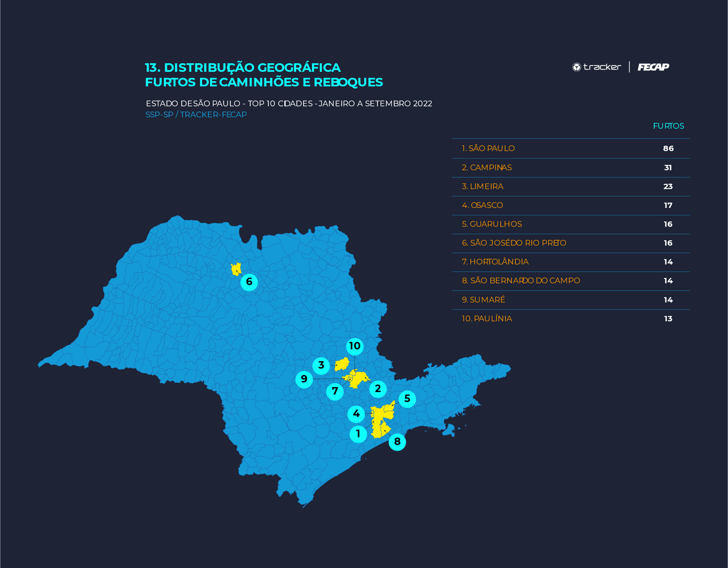Select the circle marker numbered 3
728x568 pixels.
tap(321, 365)
